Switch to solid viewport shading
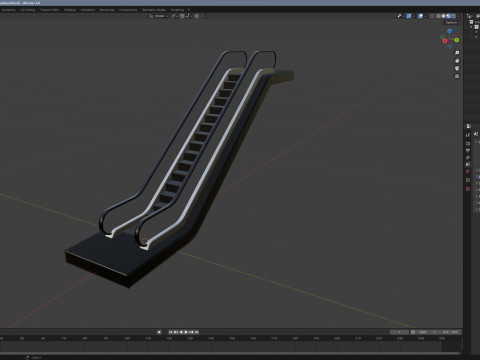Viewport: 480px width, 360px height. coord(443,16)
